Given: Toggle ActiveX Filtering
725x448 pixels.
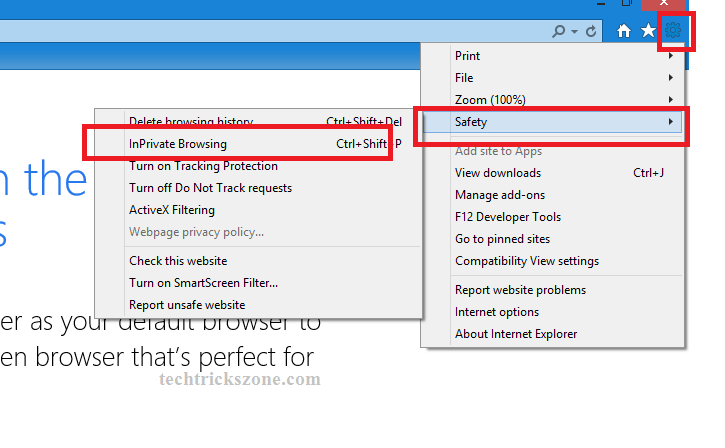Looking at the screenshot, I should pyautogui.click(x=172, y=210).
